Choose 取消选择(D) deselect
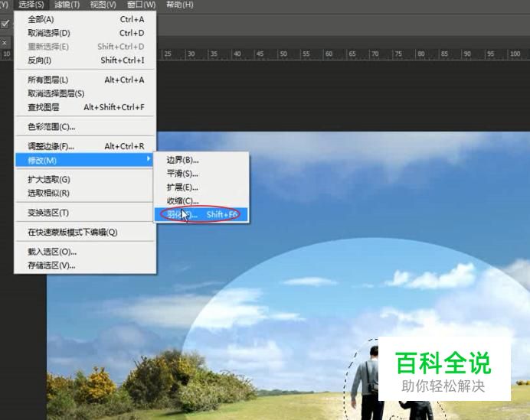The image size is (530, 420). (85, 33)
